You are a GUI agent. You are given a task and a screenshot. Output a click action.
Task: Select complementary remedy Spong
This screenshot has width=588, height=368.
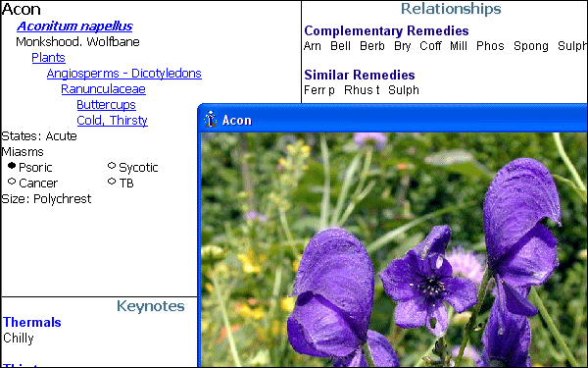[531, 46]
